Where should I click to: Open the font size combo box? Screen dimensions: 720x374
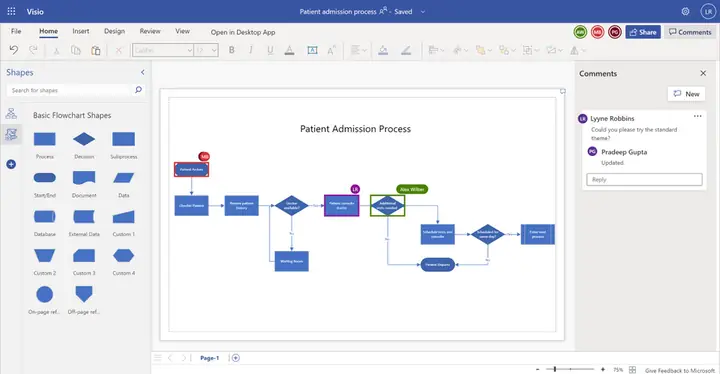point(206,50)
